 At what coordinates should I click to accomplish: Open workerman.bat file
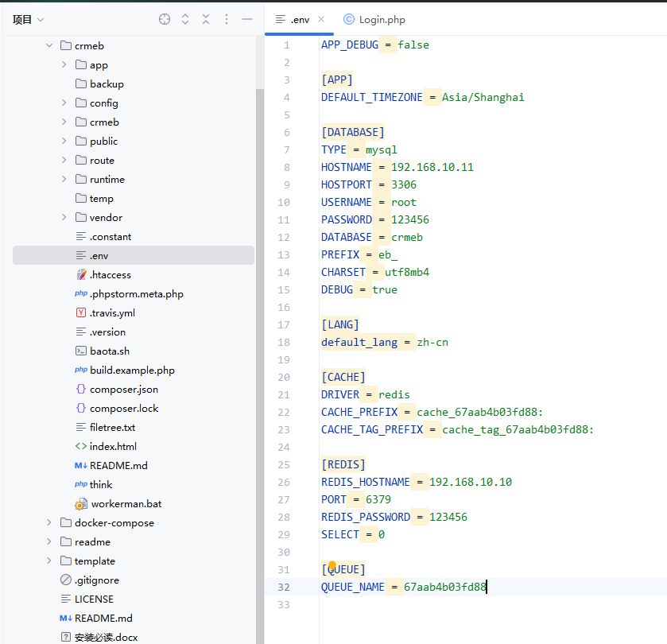click(x=118, y=503)
